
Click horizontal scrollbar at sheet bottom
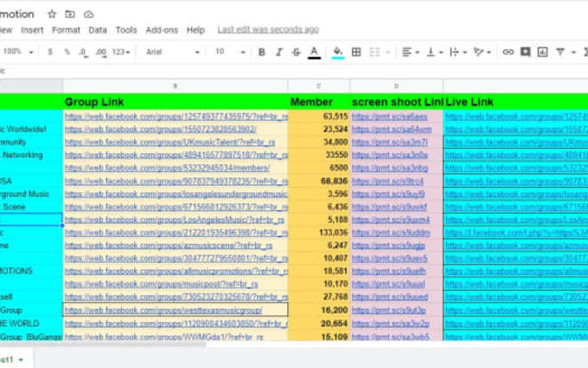[103, 344]
